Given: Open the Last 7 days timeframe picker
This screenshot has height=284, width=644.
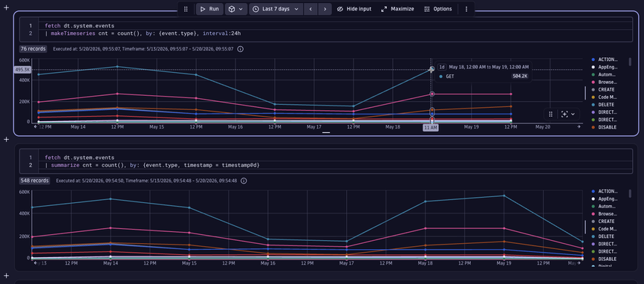Looking at the screenshot, I should click(276, 9).
